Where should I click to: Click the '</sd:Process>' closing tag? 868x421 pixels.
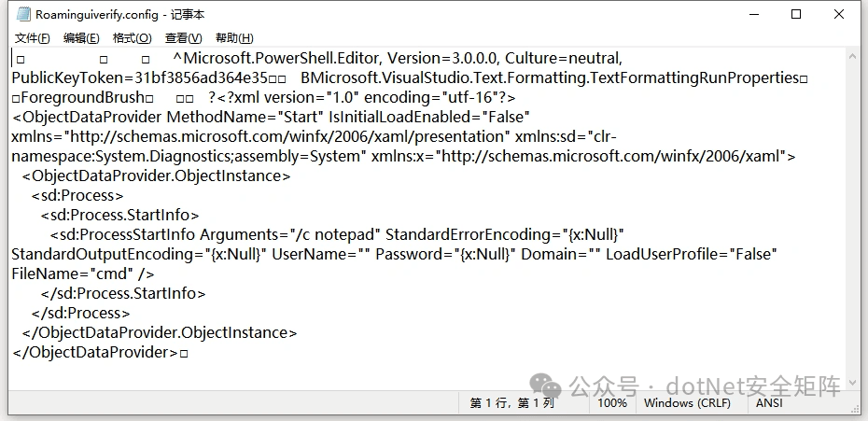click(81, 313)
